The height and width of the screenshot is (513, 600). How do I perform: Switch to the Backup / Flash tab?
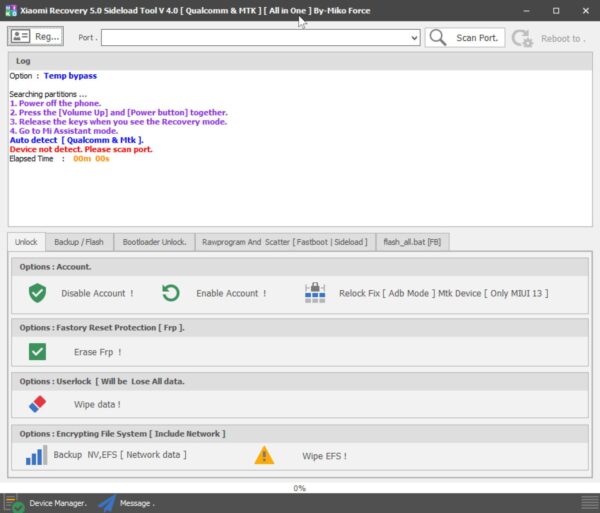tap(79, 242)
